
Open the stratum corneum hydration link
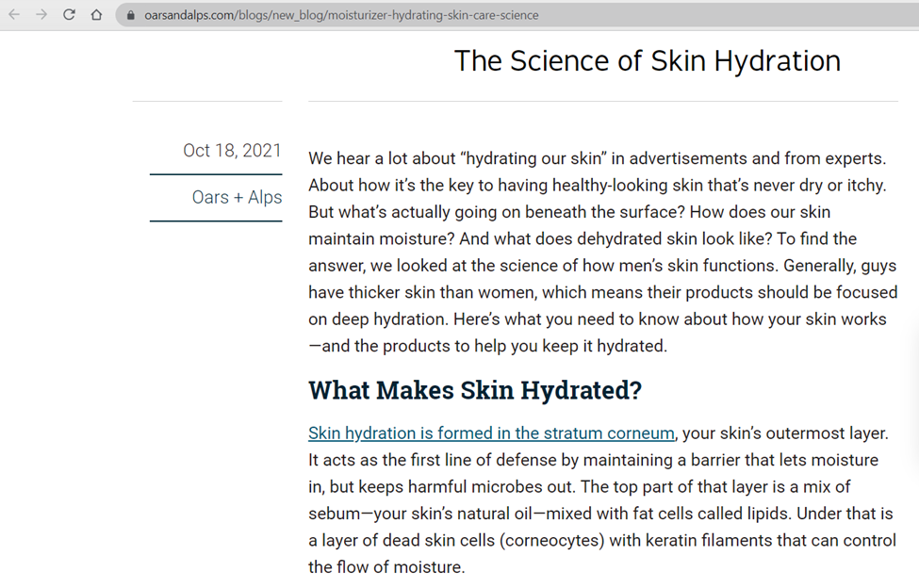pos(491,433)
